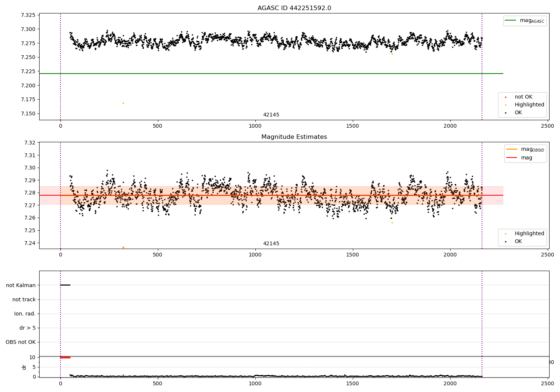Select the 7.24 y-axis tick label
This screenshot has width=560, height=392.
30,243
